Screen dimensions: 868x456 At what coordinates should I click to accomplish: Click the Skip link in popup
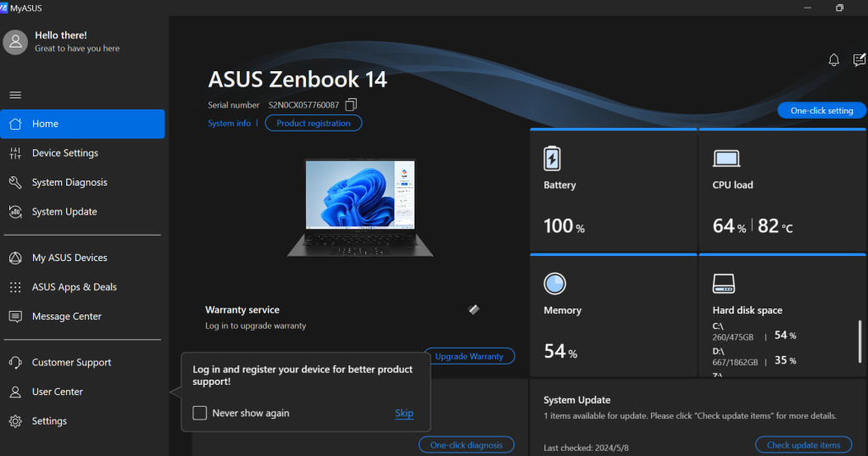click(403, 414)
